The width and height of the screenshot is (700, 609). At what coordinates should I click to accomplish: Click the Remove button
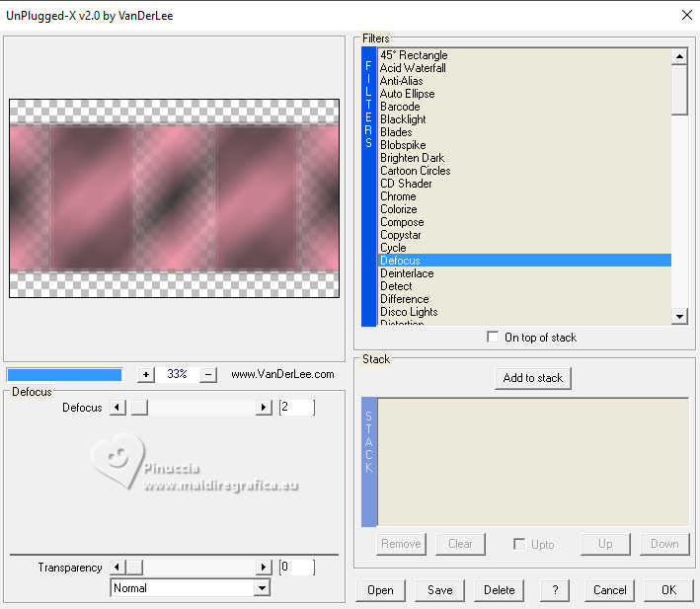tap(401, 544)
